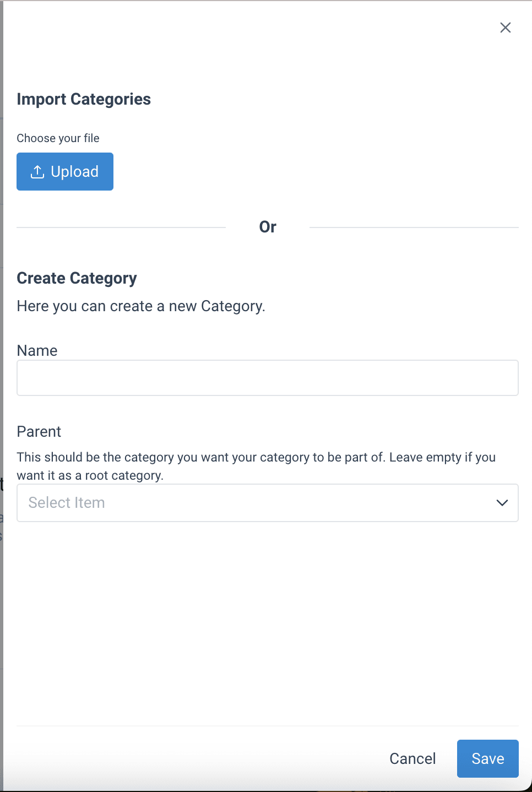Click the upload arrow icon
The height and width of the screenshot is (792, 532).
pyautogui.click(x=37, y=172)
